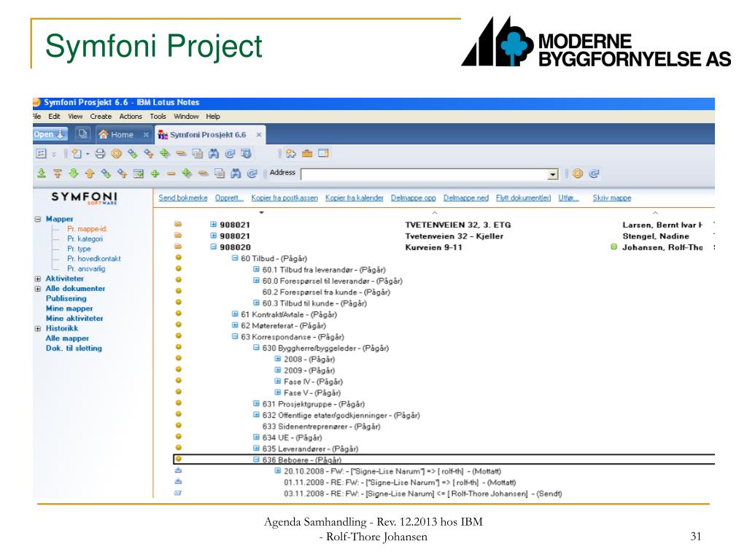747x560 pixels.
Task: Click the Opprett... link
Action: pyautogui.click(x=229, y=198)
